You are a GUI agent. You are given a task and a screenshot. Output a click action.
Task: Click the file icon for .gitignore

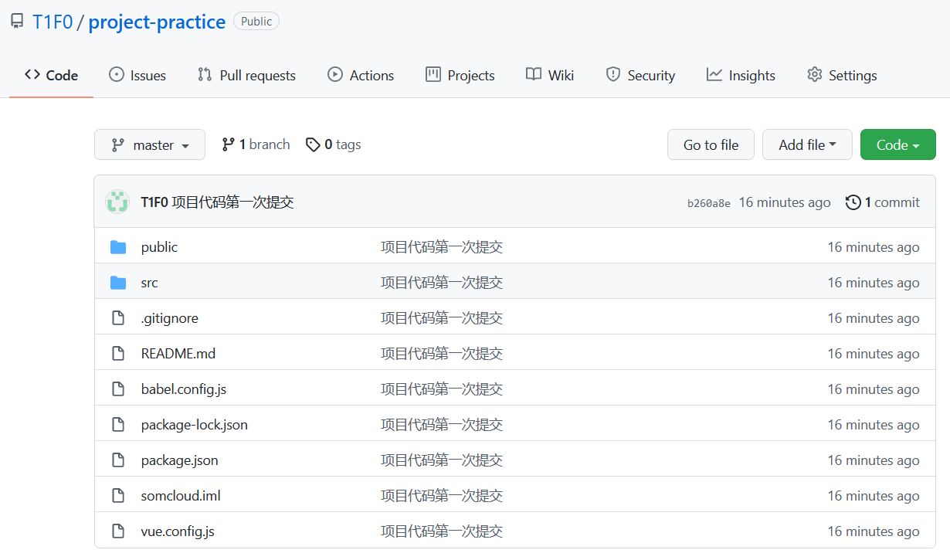(x=118, y=318)
